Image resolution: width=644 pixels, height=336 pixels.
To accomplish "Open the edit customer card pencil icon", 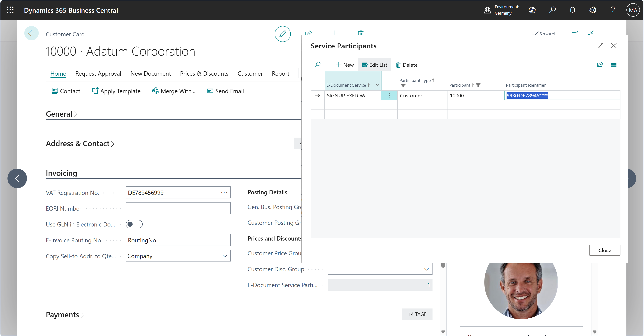I will 283,34.
